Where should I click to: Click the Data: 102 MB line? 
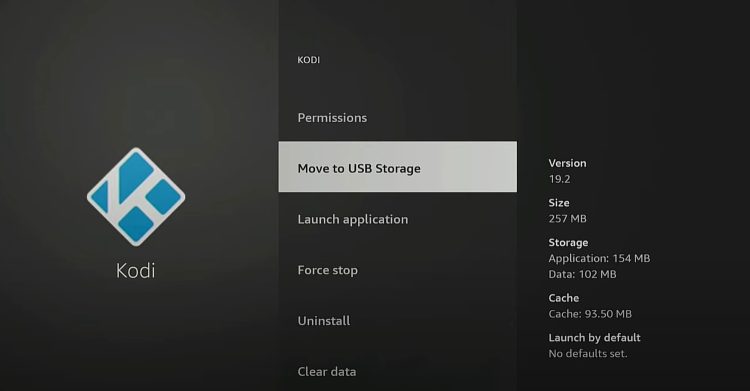pos(582,274)
